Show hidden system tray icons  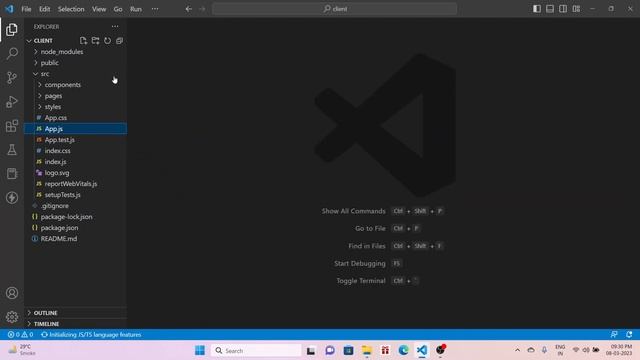517,350
